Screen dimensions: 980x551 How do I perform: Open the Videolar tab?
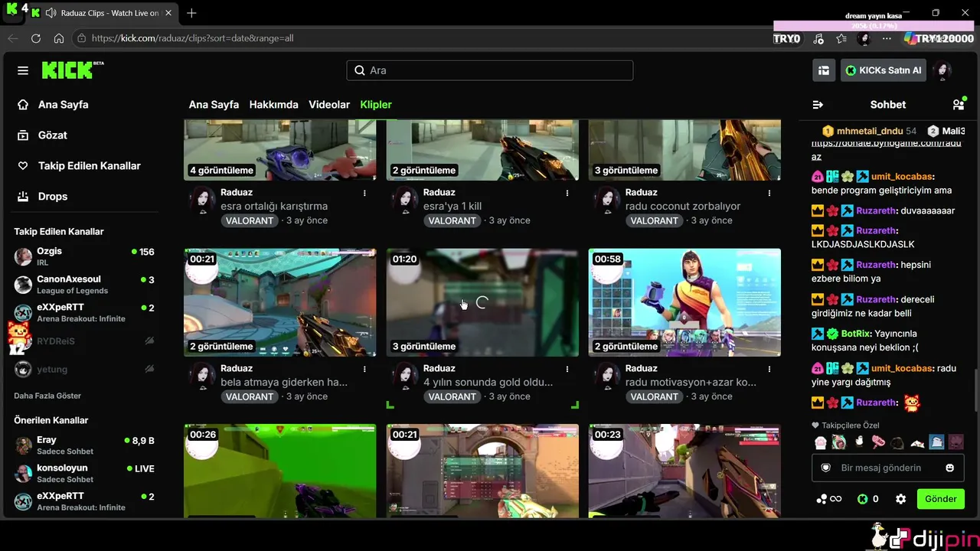coord(329,105)
